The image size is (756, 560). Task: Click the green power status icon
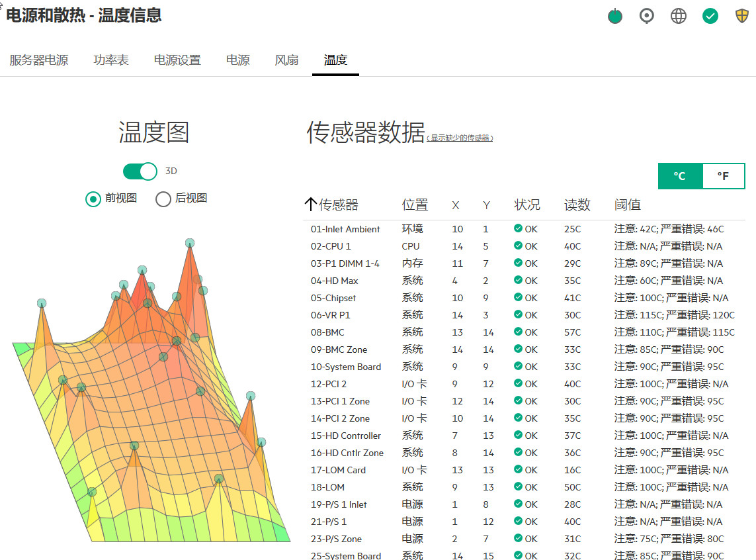pyautogui.click(x=615, y=16)
